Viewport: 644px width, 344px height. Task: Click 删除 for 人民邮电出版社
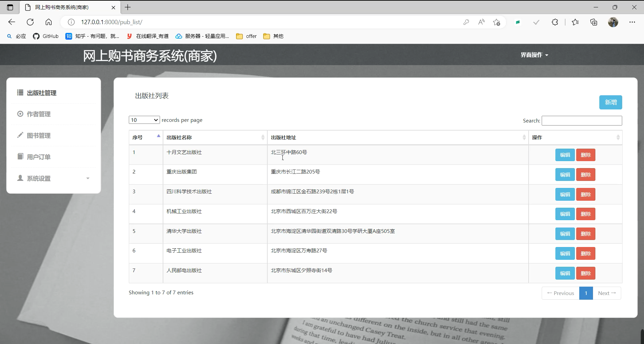click(x=586, y=273)
